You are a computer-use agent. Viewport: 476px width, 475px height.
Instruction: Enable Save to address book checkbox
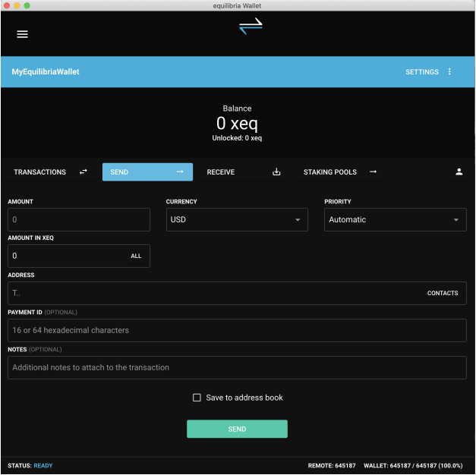pyautogui.click(x=197, y=398)
